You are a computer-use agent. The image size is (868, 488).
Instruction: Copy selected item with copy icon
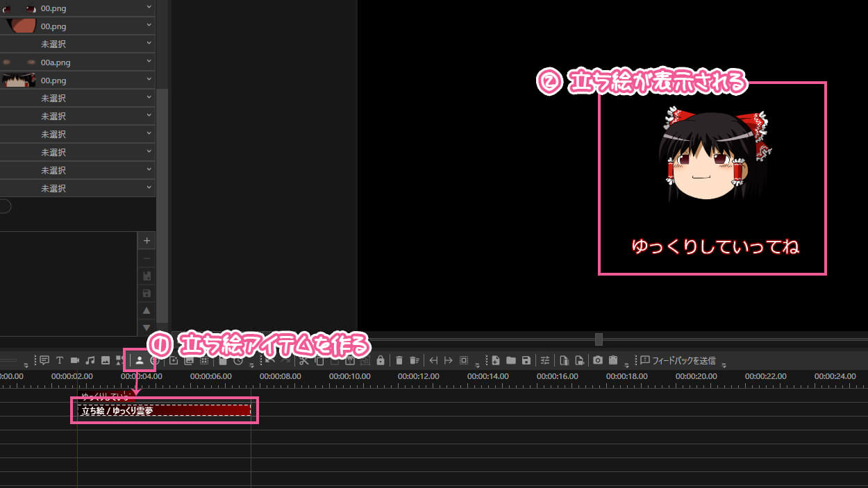(x=319, y=360)
